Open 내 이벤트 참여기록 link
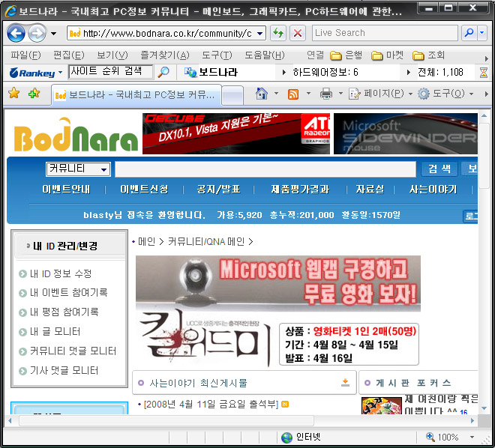This screenshot has height=448, width=495. coord(68,293)
